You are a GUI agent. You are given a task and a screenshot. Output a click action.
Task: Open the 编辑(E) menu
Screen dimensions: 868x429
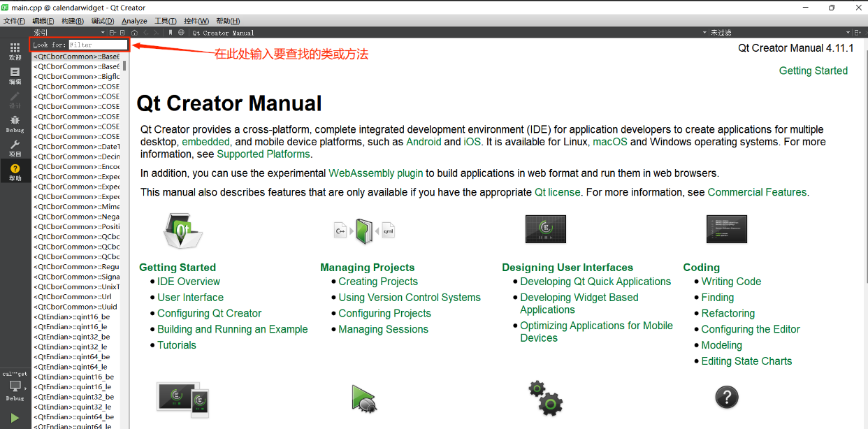pyautogui.click(x=43, y=21)
